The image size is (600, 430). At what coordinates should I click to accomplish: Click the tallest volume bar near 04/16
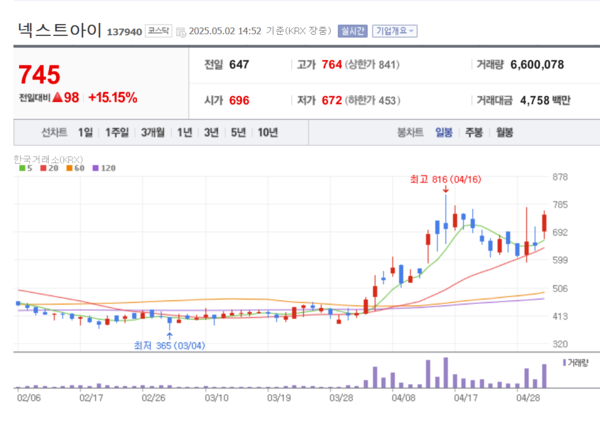click(x=446, y=373)
